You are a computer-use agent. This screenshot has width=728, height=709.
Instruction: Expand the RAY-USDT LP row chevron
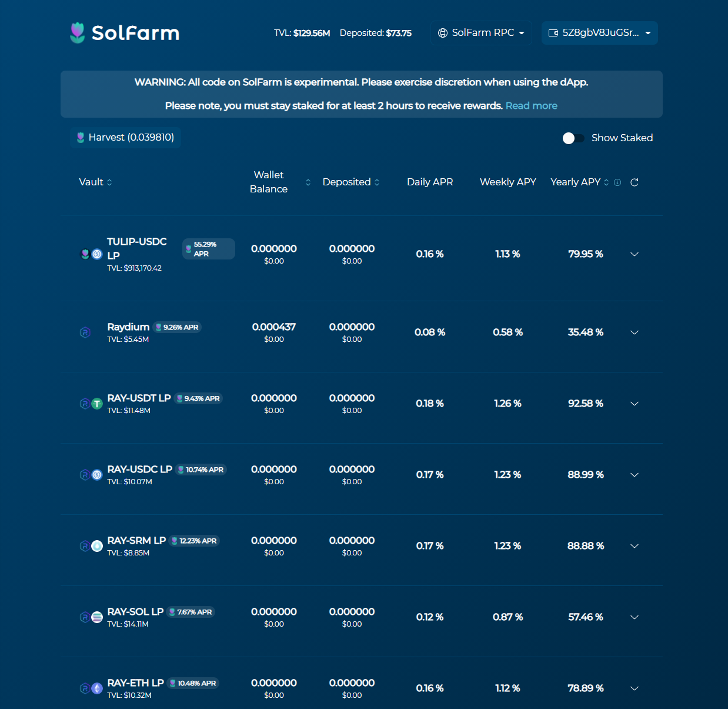635,404
